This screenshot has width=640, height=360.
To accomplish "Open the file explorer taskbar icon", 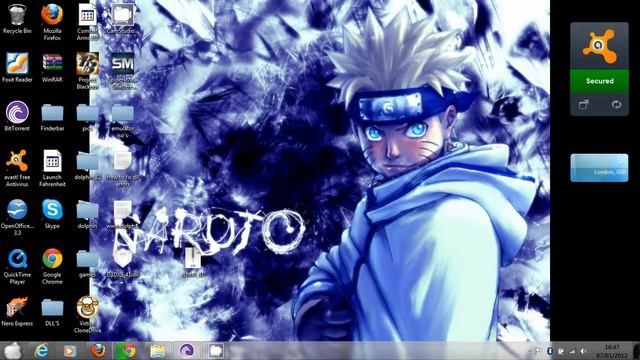I will coord(158,351).
